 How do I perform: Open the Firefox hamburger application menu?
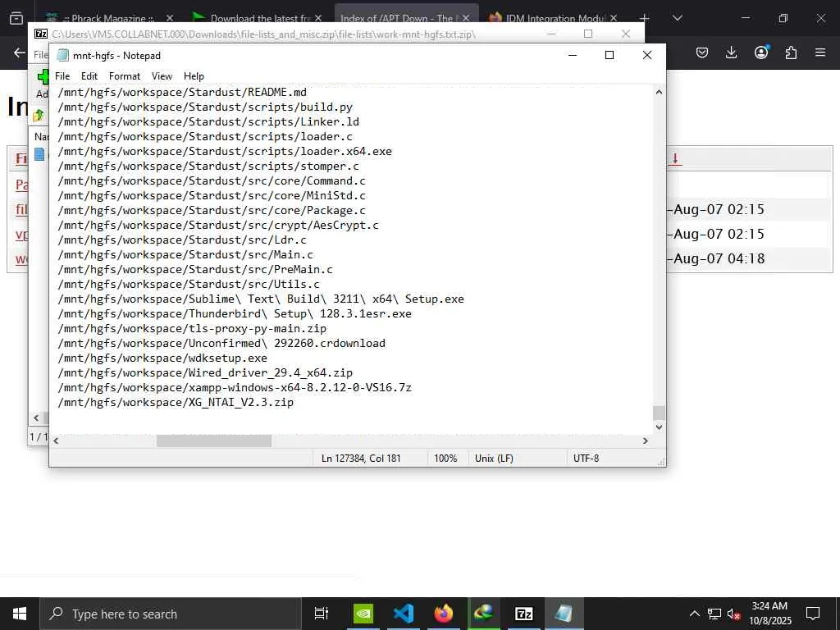[820, 52]
